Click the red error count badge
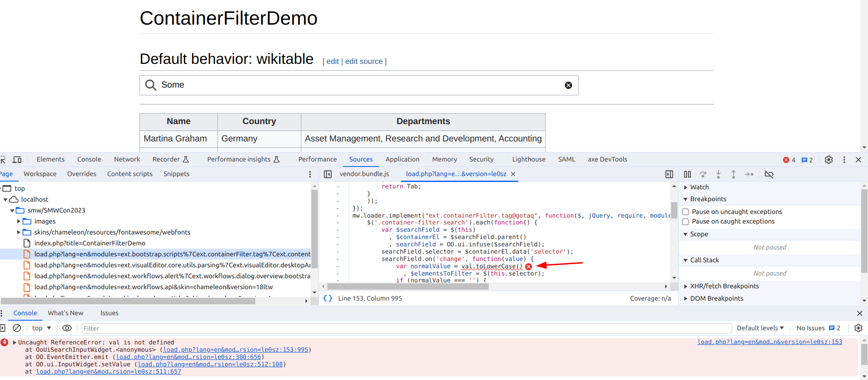The height and width of the screenshot is (380, 868). [789, 160]
